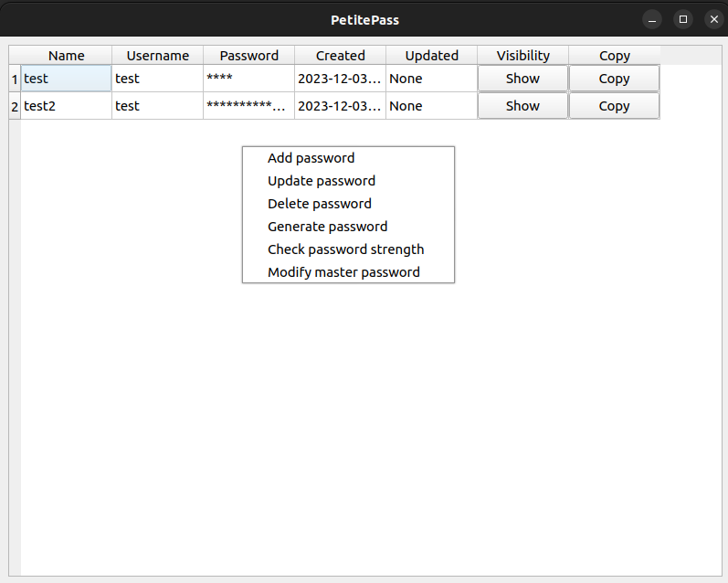Click the Username column header
This screenshot has height=583, width=728.
[x=157, y=55]
